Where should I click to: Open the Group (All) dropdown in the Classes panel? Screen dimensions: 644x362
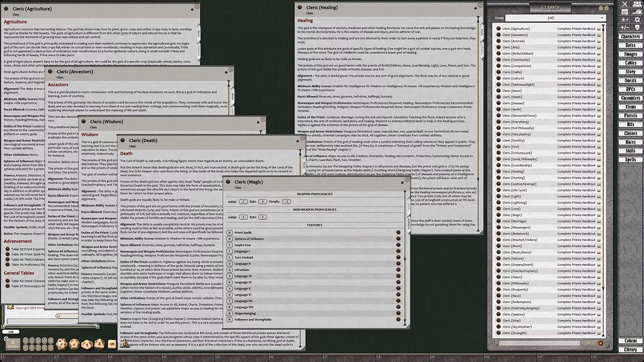tap(554, 18)
